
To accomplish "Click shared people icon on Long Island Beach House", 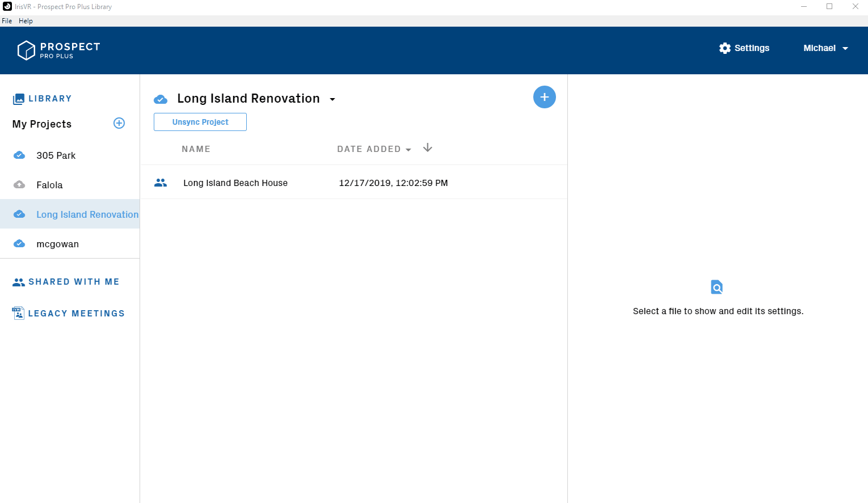I will [161, 183].
